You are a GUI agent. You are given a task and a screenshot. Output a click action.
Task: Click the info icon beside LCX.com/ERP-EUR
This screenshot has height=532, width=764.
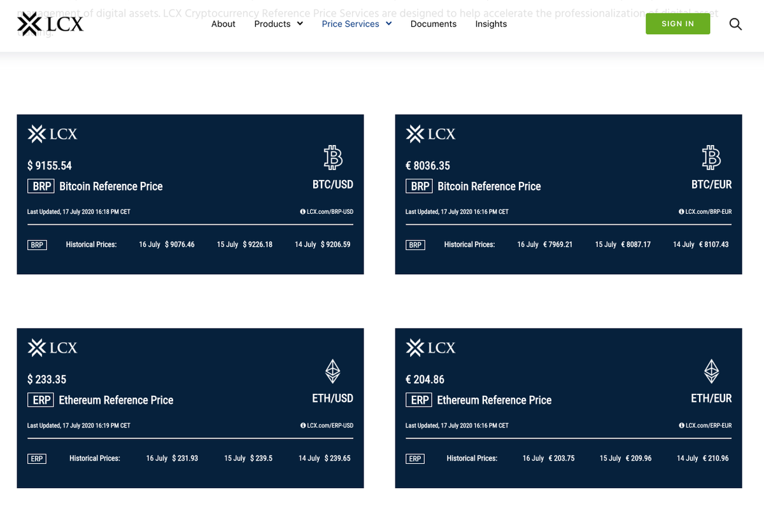pyautogui.click(x=682, y=425)
